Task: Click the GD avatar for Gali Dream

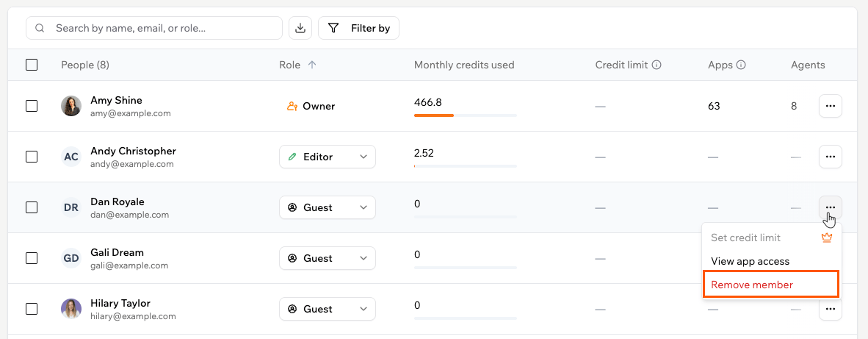Action: 70,258
